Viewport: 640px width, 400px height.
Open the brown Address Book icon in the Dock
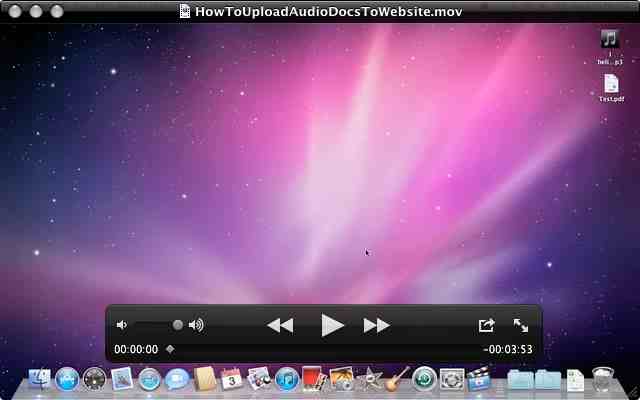click(205, 378)
